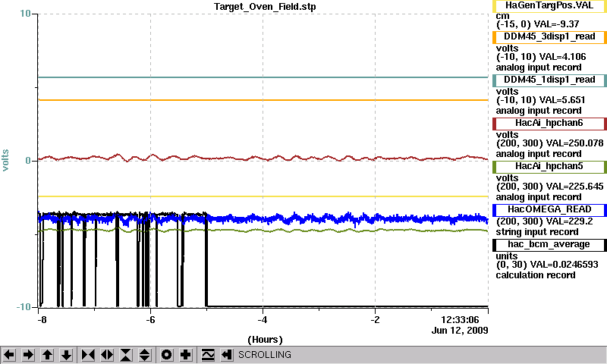Click the SCROLLING status text

(x=264, y=355)
